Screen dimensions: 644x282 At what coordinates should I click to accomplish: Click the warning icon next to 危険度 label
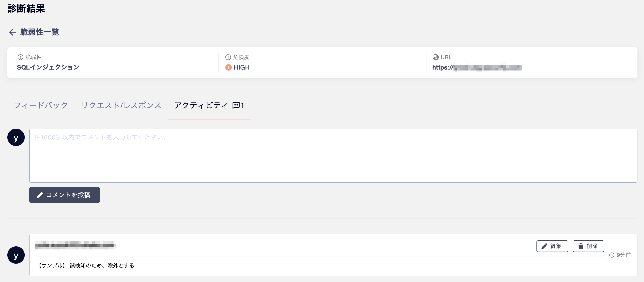coord(228,57)
